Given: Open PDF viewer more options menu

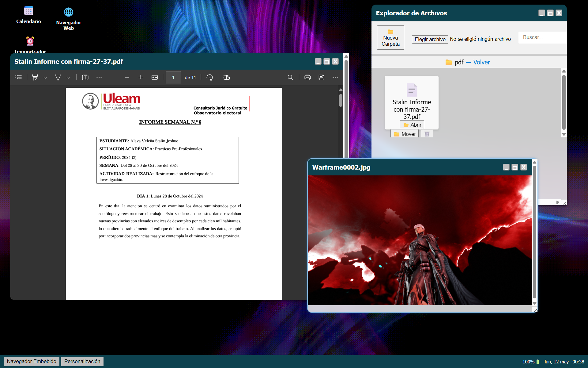Looking at the screenshot, I should click(x=335, y=77).
